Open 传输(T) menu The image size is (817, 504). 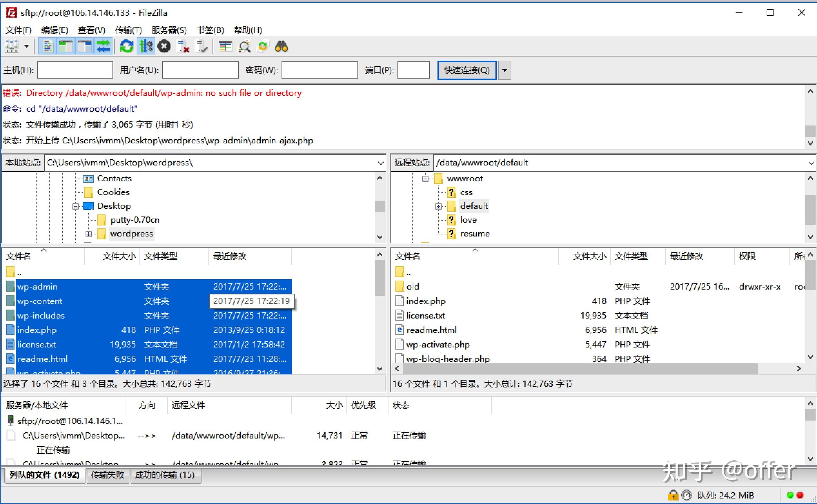point(128,30)
